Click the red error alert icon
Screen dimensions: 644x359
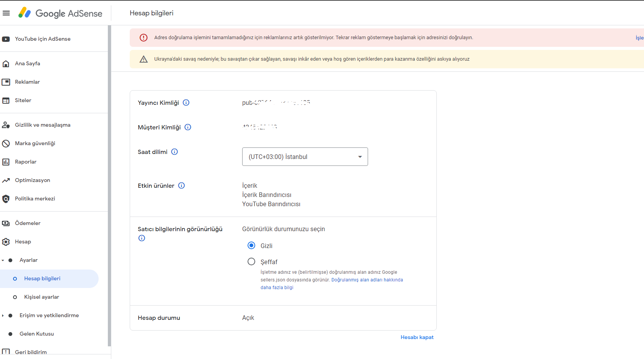point(144,38)
